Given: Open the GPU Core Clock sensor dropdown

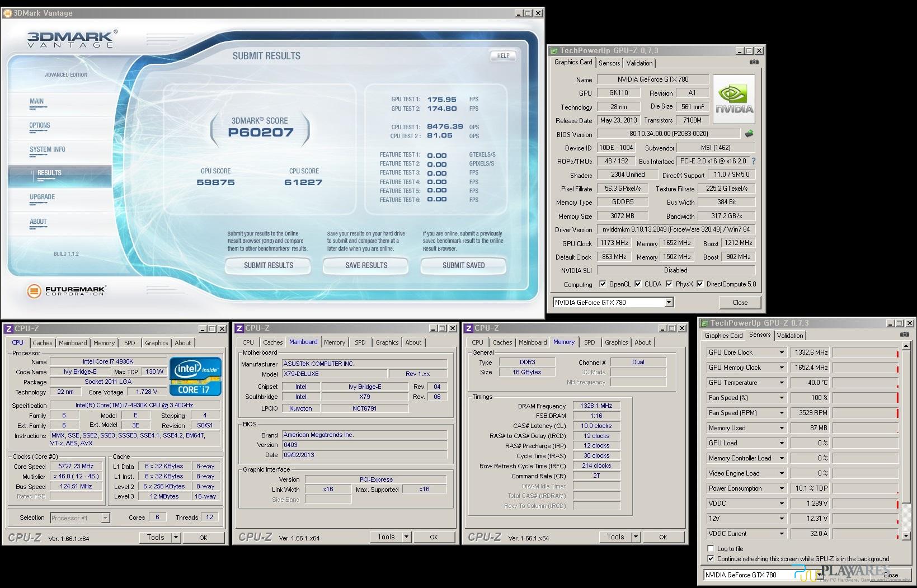Looking at the screenshot, I should coord(782,352).
